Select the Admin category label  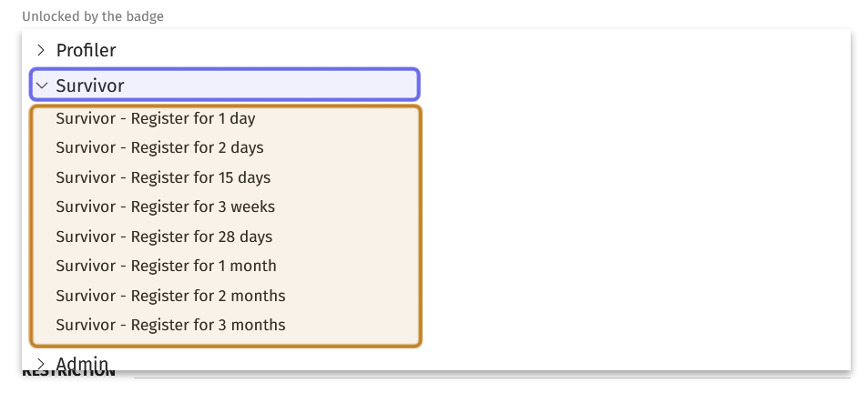(x=82, y=363)
